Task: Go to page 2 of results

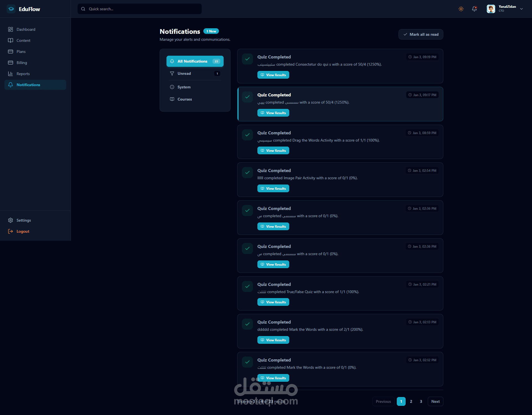Action: coord(411,401)
